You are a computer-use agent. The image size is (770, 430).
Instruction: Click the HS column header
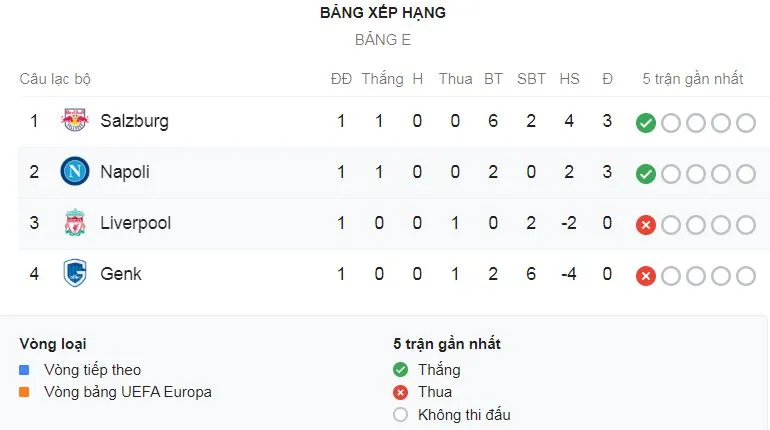click(569, 79)
